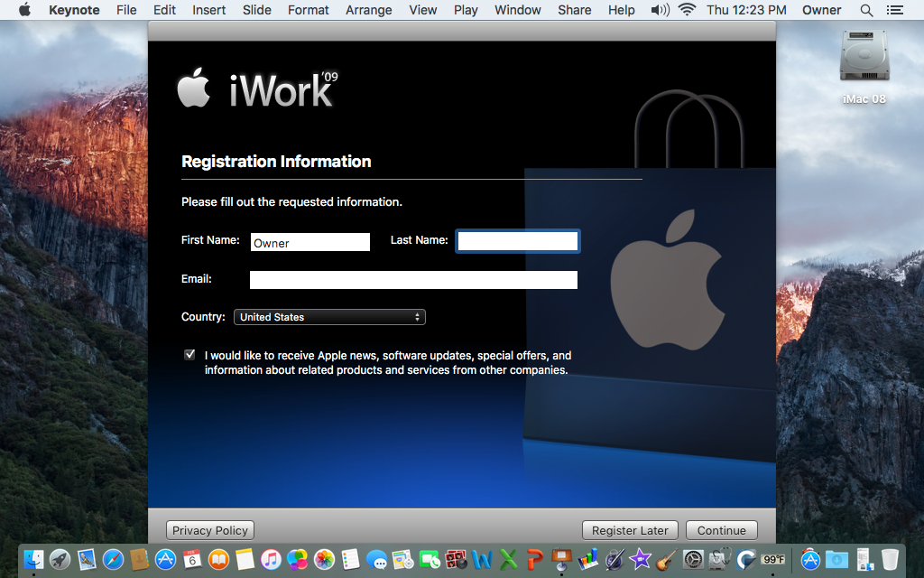The height and width of the screenshot is (578, 924).
Task: Open Spotlight search magnifier
Action: click(x=866, y=10)
